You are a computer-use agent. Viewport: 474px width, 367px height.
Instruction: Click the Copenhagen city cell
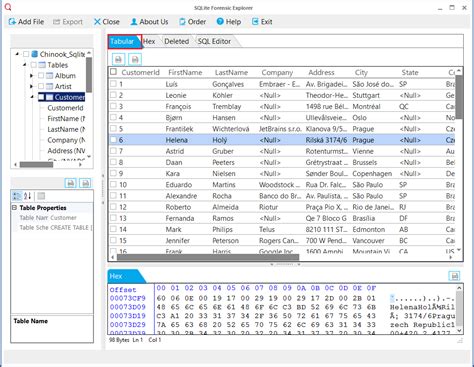point(372,173)
